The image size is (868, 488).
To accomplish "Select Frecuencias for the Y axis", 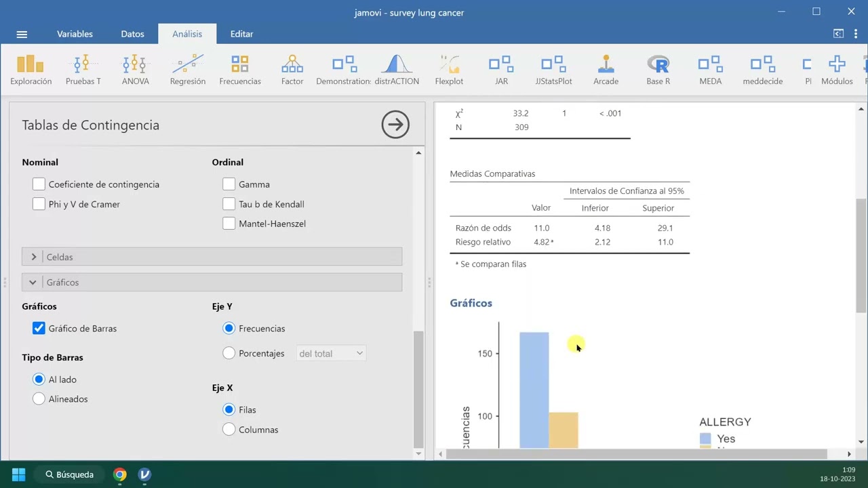I will (229, 329).
